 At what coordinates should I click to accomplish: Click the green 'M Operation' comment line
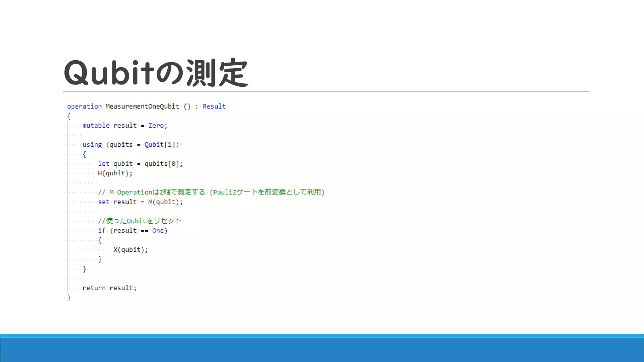pyautogui.click(x=211, y=192)
